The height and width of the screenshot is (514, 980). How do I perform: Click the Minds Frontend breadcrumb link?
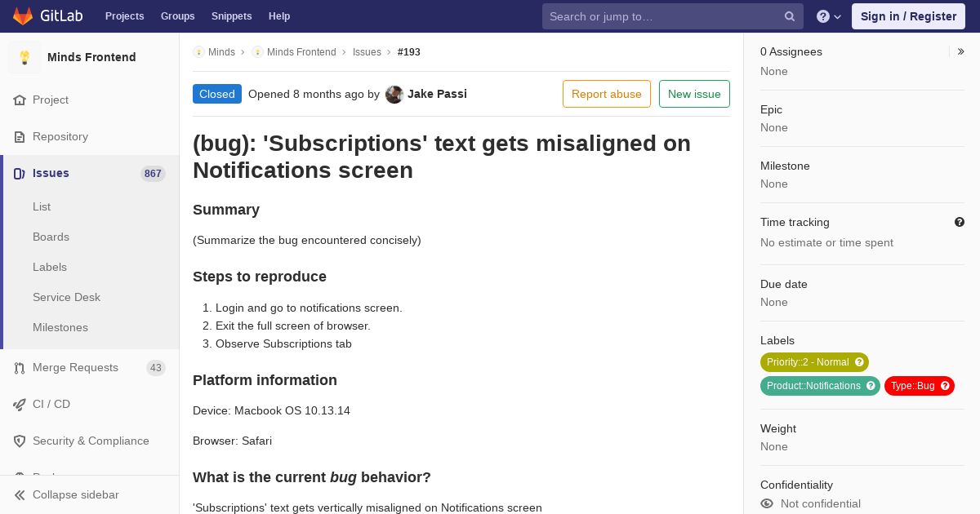tap(301, 52)
